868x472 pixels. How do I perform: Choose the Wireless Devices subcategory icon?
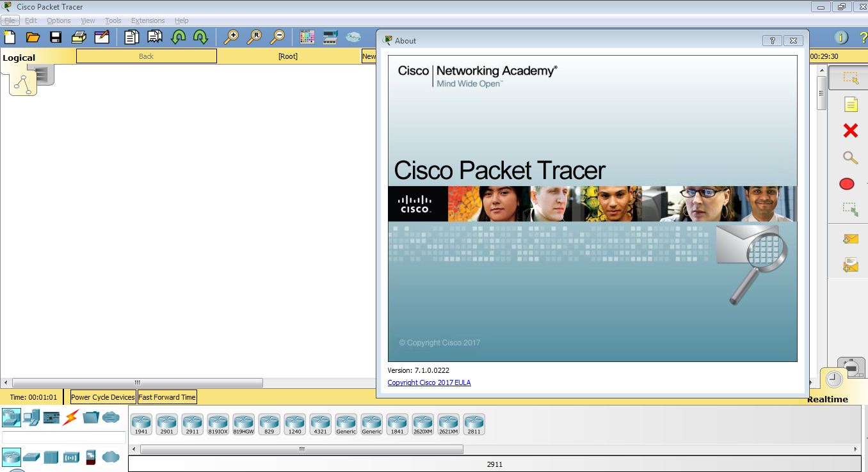[x=71, y=457]
